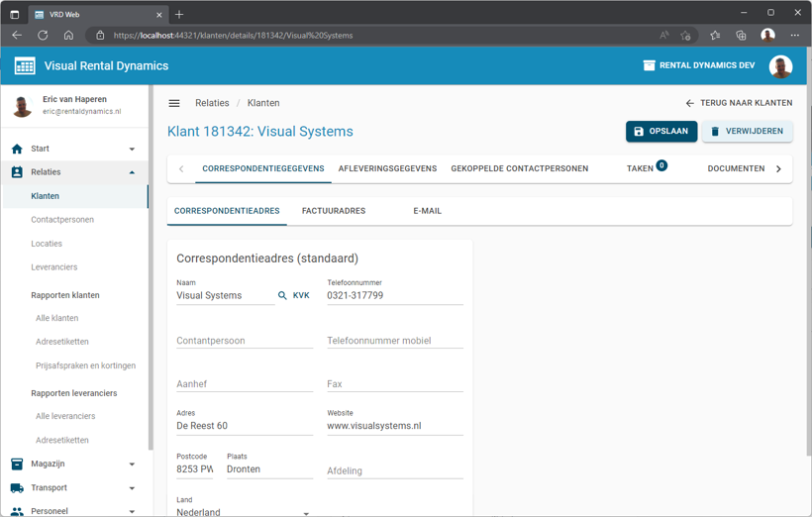The image size is (812, 517).
Task: Open a new browser tab with plus
Action: [x=179, y=15]
